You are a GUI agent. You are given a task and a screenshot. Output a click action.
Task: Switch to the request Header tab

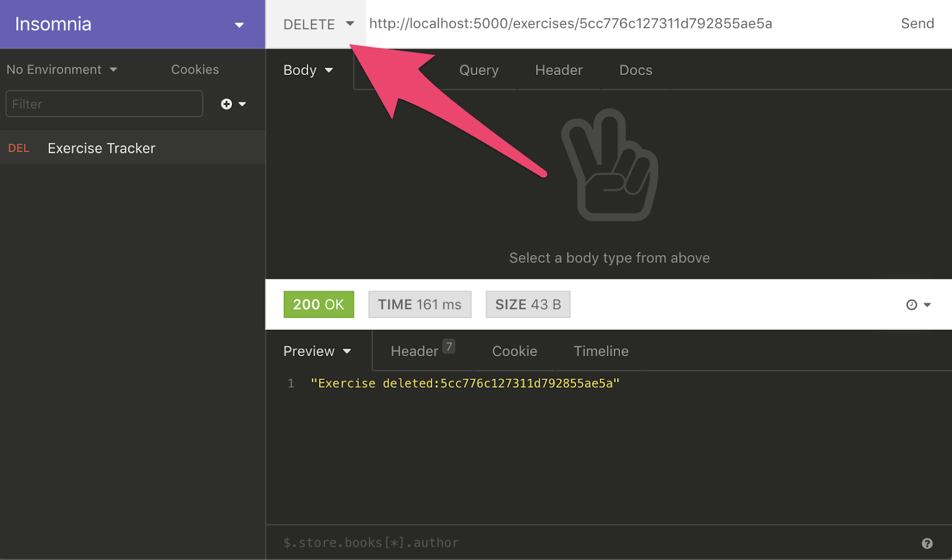point(559,70)
